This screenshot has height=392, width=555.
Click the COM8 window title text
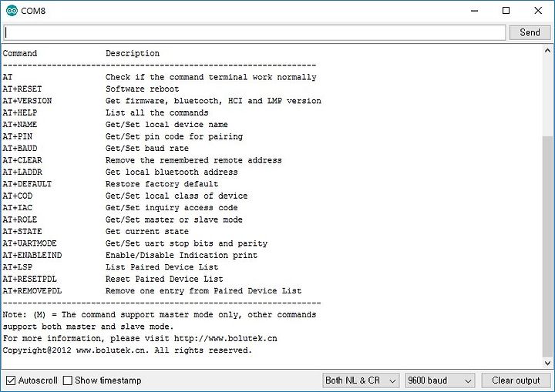click(33, 11)
